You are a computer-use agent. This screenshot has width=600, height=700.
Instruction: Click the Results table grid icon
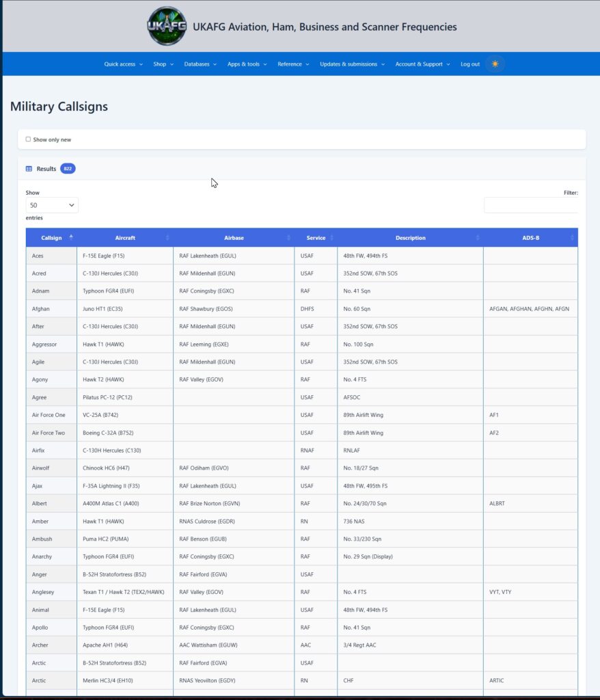[29, 169]
